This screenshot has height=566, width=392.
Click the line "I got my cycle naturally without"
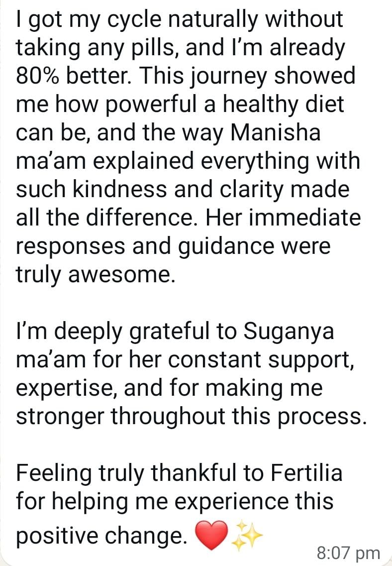click(180, 20)
